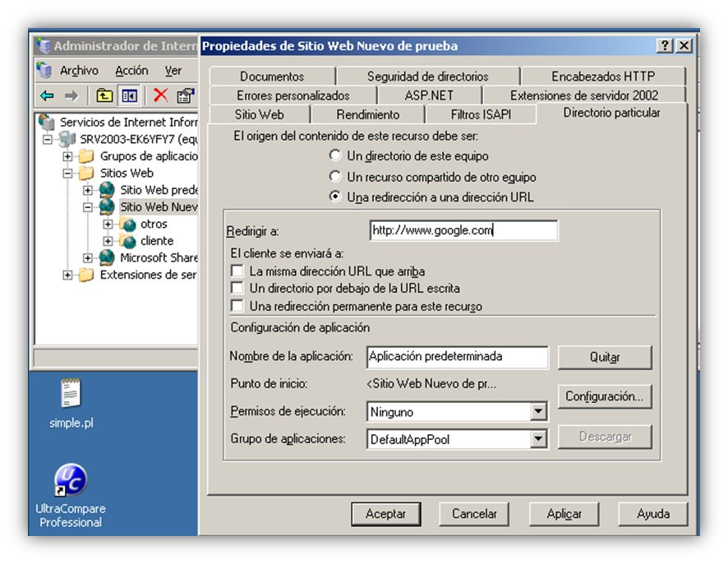
Task: Click the Sitio Web predeterminado globe icon
Action: [x=107, y=190]
